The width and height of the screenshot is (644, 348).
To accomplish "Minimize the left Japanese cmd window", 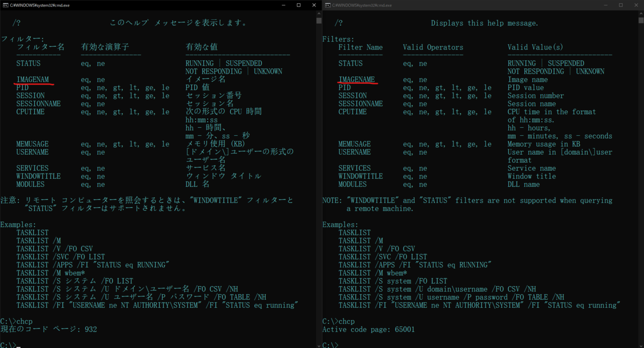I will (x=283, y=5).
